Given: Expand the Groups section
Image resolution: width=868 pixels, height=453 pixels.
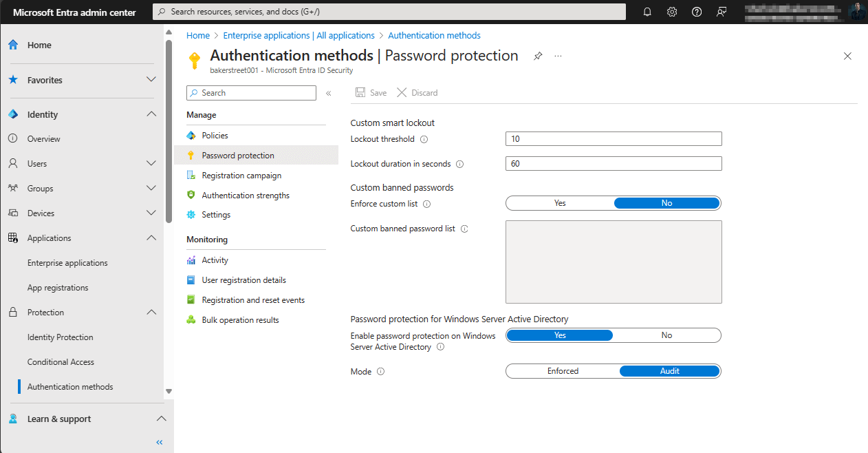Looking at the screenshot, I should point(151,188).
